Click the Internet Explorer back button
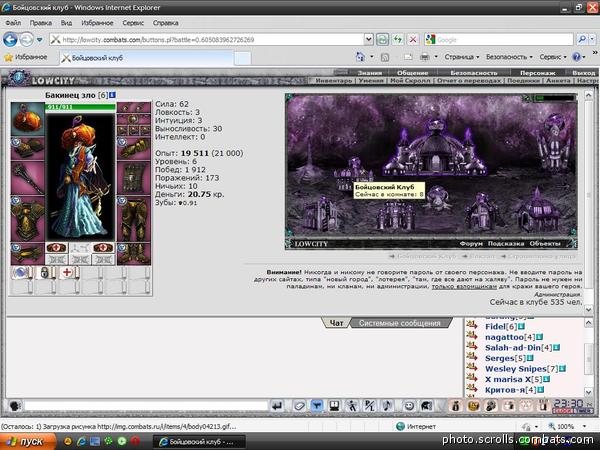Viewport: 600px width, 450px height. click(x=10, y=39)
